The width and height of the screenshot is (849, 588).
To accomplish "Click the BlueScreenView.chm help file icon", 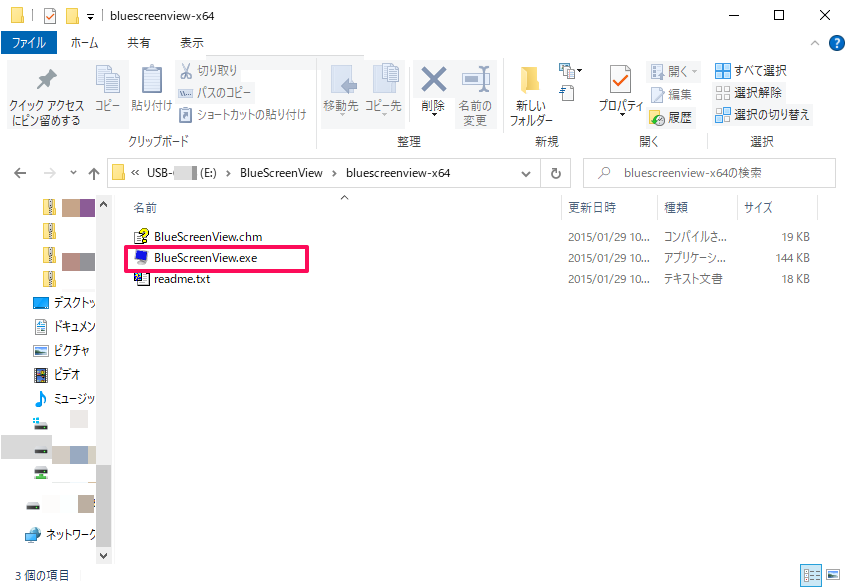I will (142, 236).
